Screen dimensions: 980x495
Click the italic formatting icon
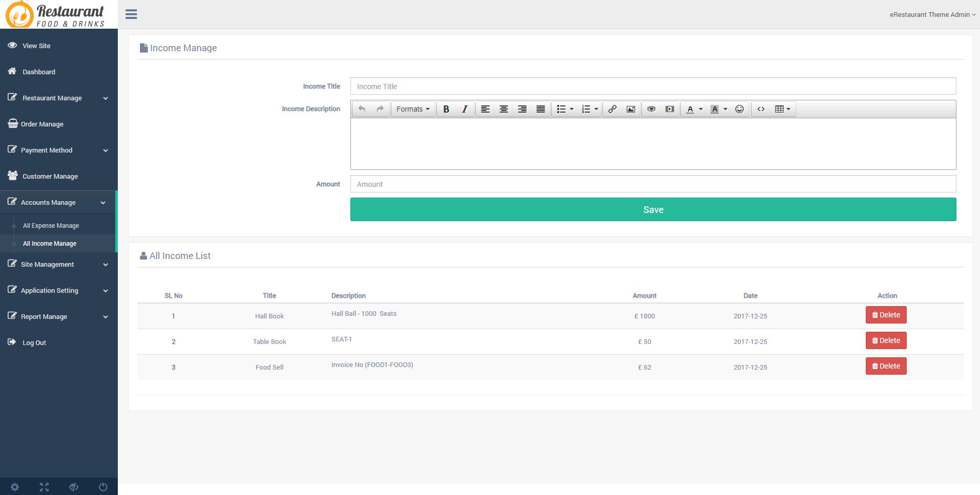click(465, 109)
